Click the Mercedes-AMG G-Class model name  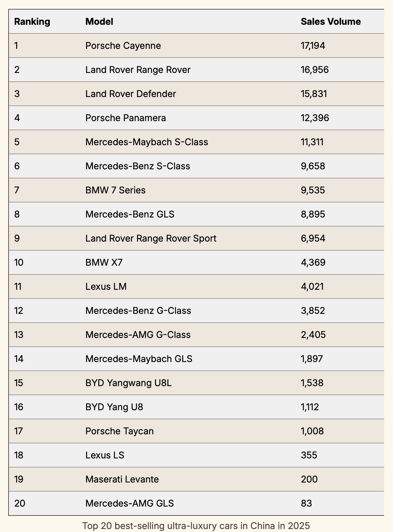138,335
